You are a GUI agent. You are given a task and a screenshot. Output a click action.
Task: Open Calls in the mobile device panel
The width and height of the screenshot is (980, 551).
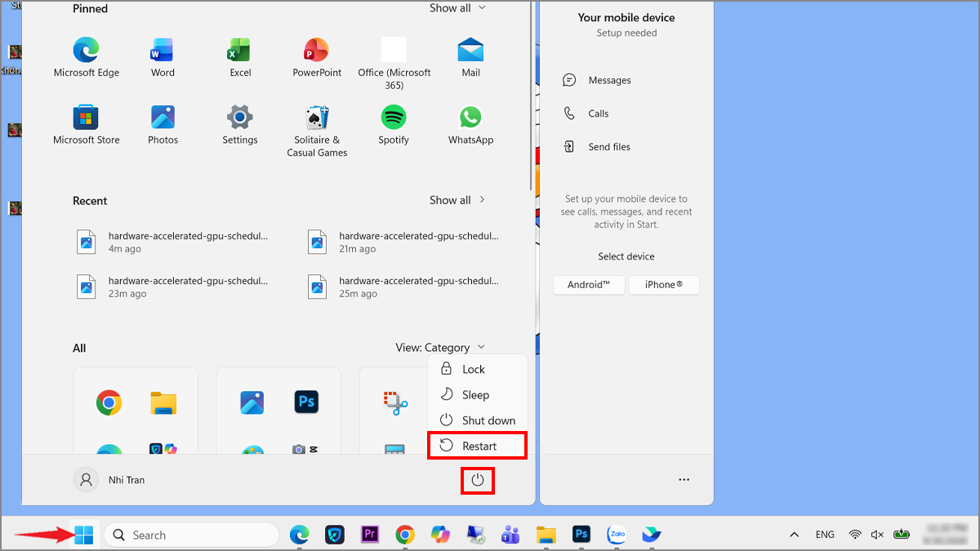click(x=586, y=113)
